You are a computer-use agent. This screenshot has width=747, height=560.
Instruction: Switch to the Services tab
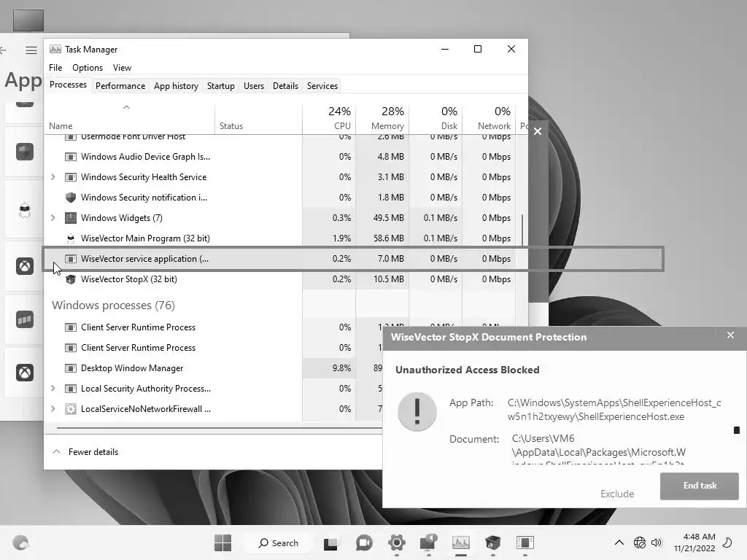tap(322, 86)
